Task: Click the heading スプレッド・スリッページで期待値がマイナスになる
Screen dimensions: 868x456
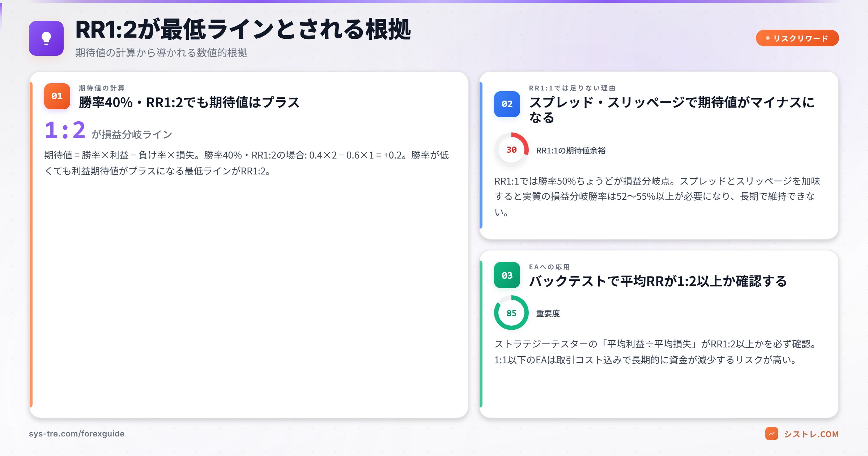Action: [x=672, y=110]
